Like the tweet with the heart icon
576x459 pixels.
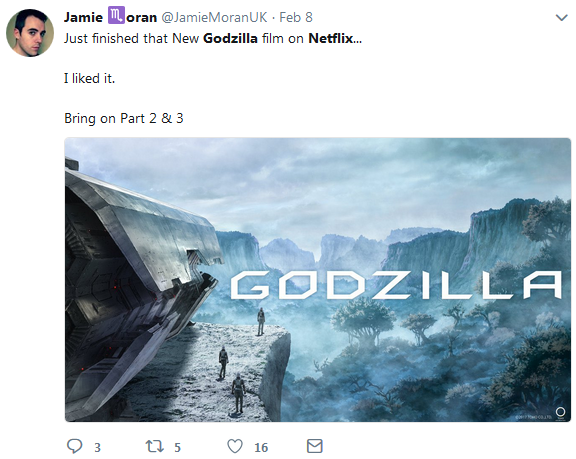tap(235, 446)
